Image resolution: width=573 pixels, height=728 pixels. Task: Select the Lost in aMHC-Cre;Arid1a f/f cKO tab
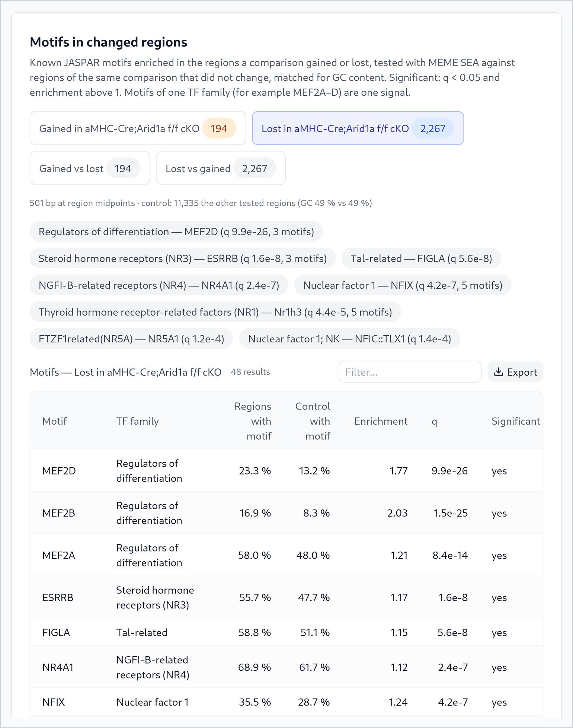click(x=358, y=128)
